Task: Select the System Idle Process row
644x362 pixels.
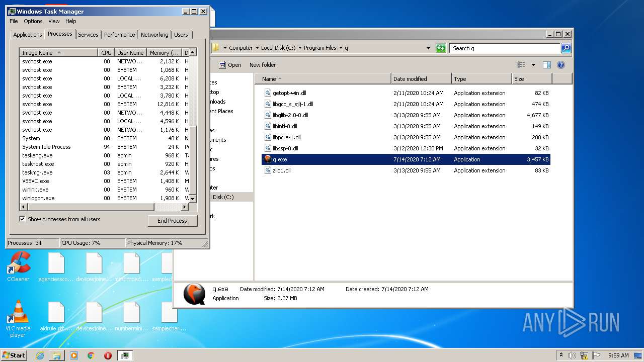Action: click(104, 147)
